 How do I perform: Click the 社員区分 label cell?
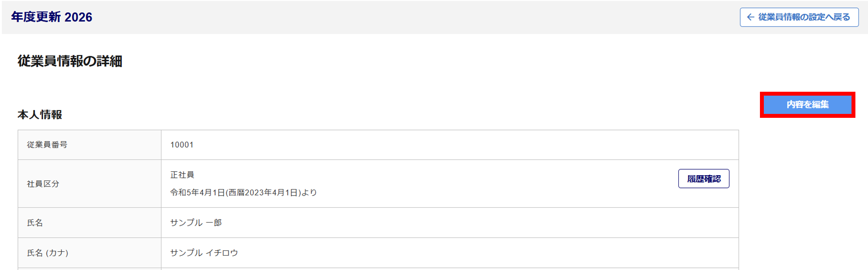point(43,184)
